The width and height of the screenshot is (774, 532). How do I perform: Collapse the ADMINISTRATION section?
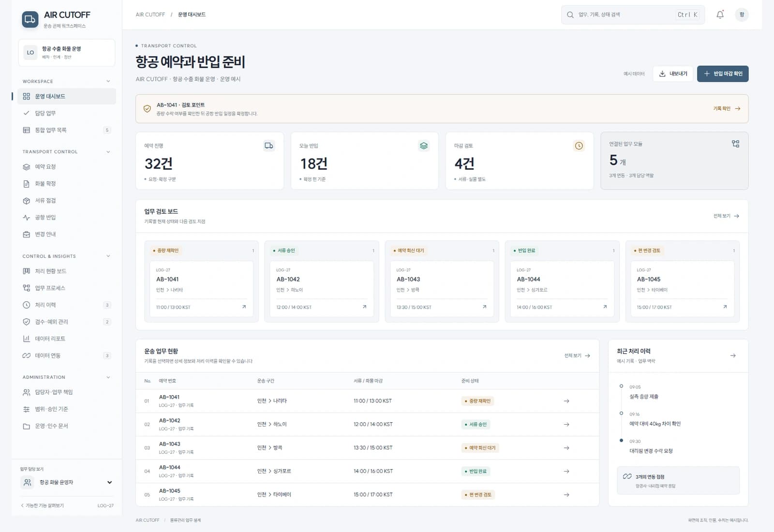click(108, 377)
